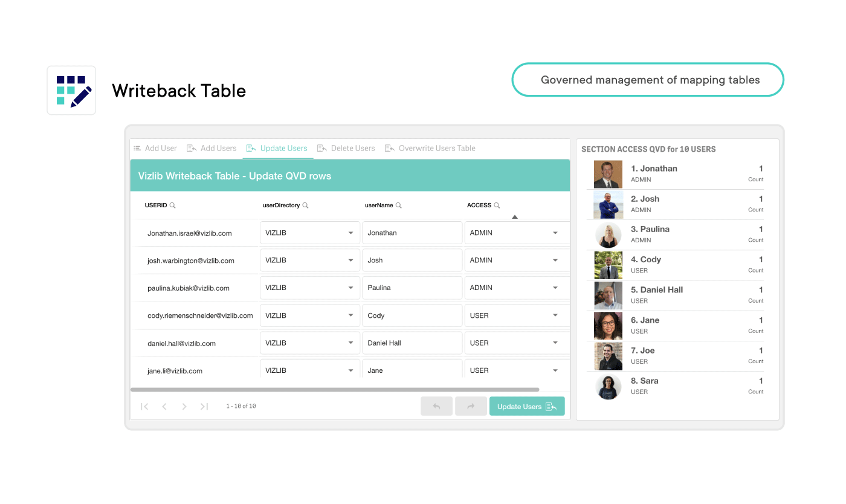This screenshot has width=846, height=504.
Task: Go to the first page of results
Action: pyautogui.click(x=144, y=407)
